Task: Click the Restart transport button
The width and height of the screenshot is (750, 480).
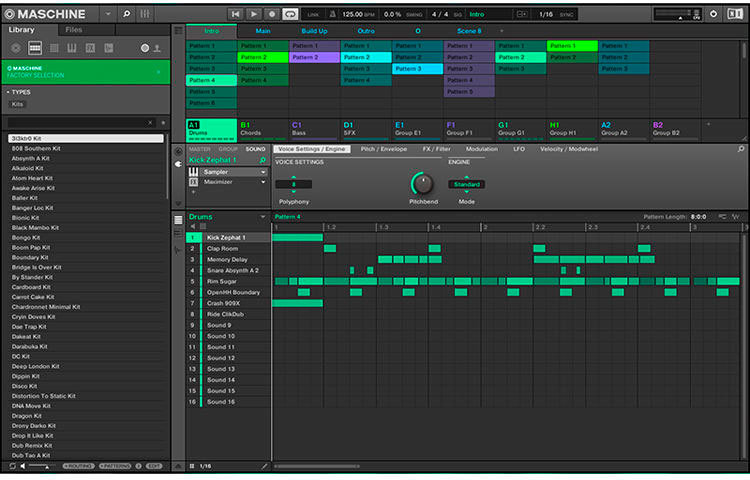Action: (x=236, y=14)
